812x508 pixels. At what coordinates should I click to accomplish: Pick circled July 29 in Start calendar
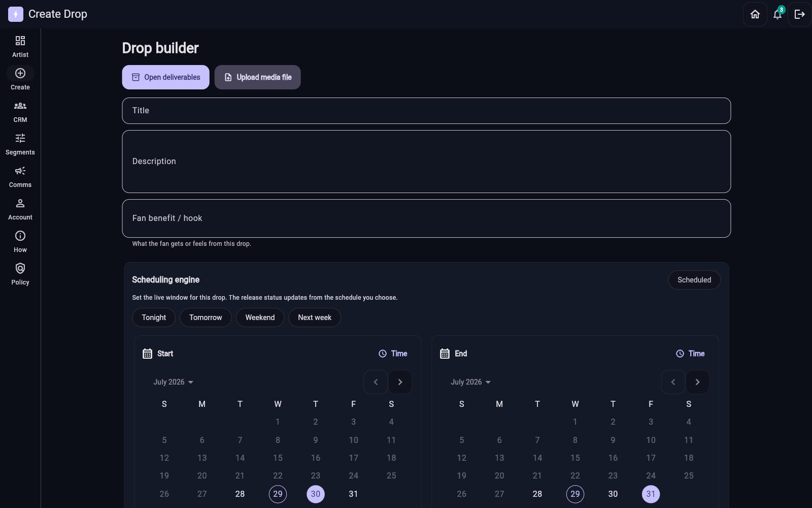coord(278,494)
